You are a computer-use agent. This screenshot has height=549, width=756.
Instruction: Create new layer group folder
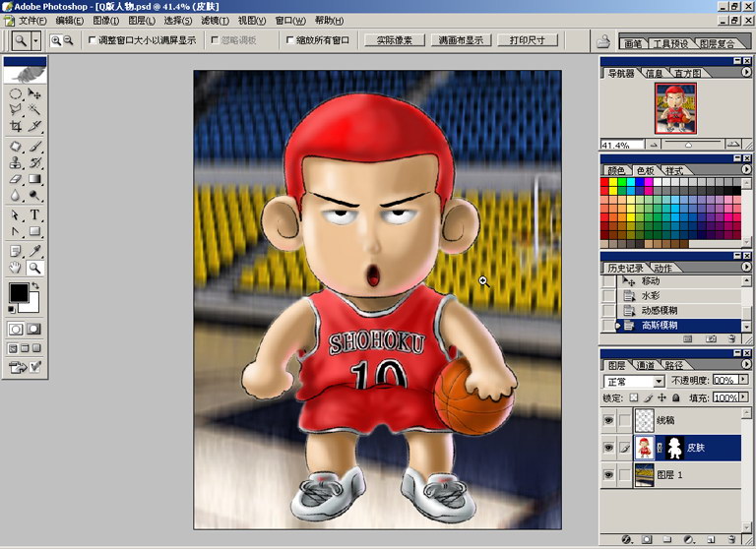point(667,539)
